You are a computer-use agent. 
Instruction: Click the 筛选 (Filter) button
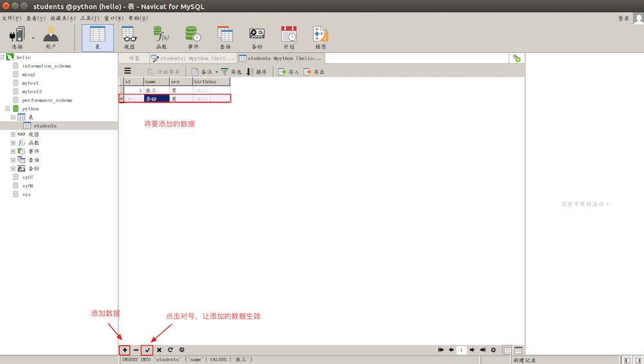point(231,72)
